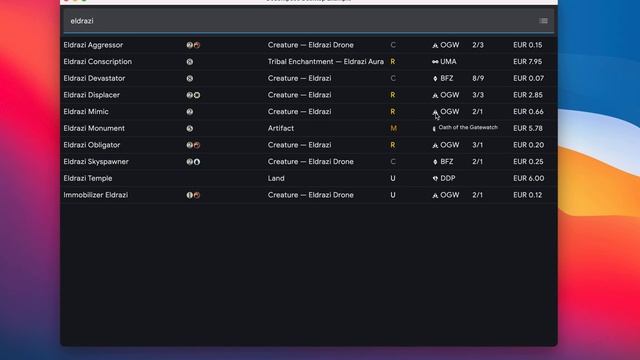Click price EUR 0.25
The image size is (640, 360).
pos(528,162)
